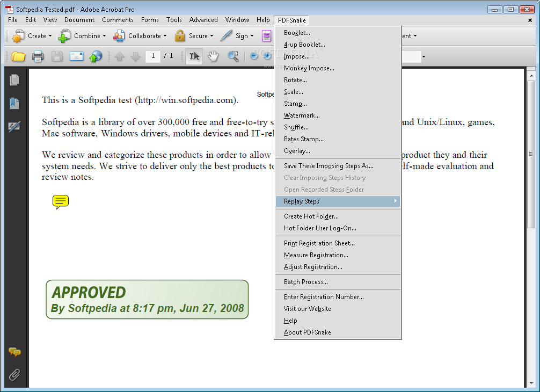This screenshot has width=540, height=392.
Task: Open the zoom level dropdown arrow
Action: point(424,56)
